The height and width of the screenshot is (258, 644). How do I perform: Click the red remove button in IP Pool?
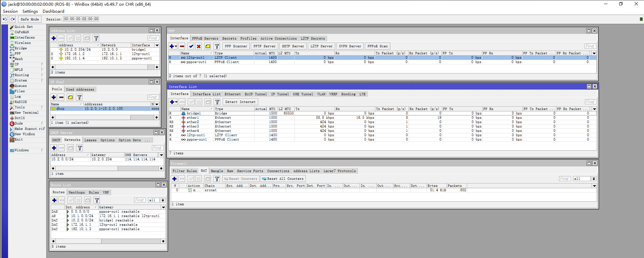click(x=61, y=97)
